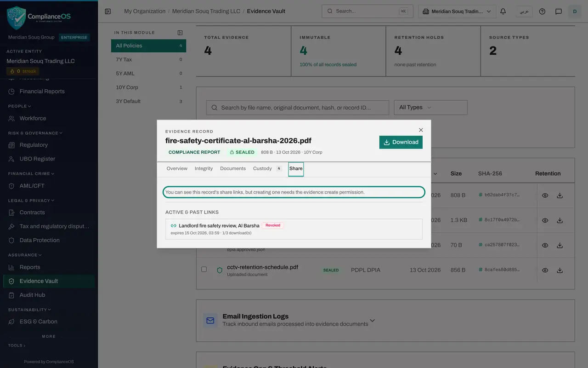Viewport: 588px width, 368px height.
Task: Expand Email Ingestion Logs section
Action: 373,321
